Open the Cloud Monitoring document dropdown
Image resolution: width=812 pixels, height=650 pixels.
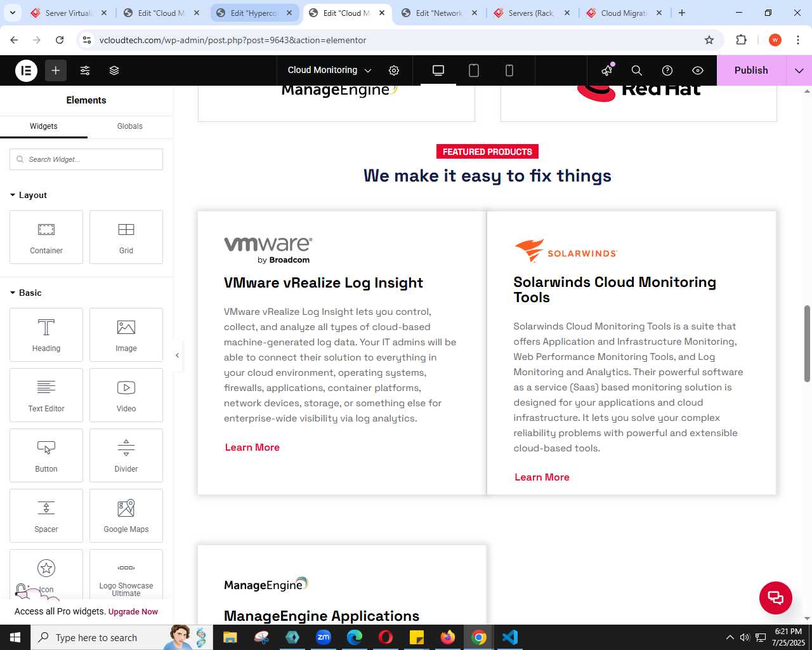tap(329, 70)
